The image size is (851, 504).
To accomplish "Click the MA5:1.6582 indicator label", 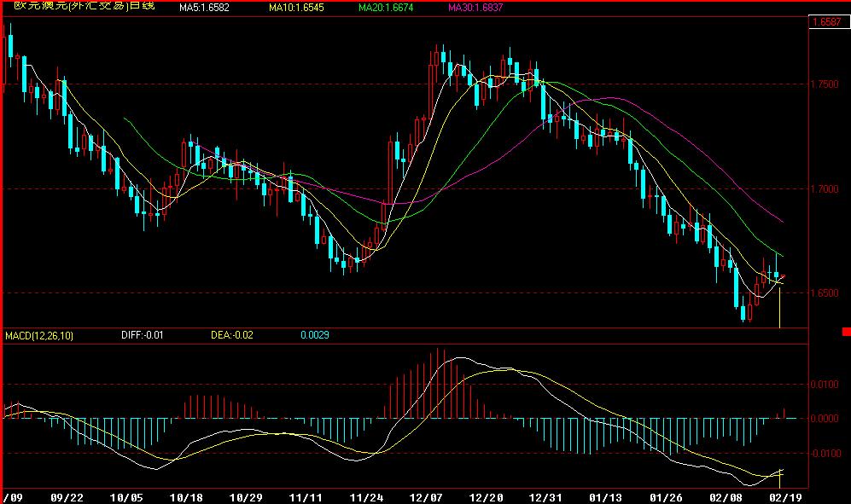I will pyautogui.click(x=204, y=8).
